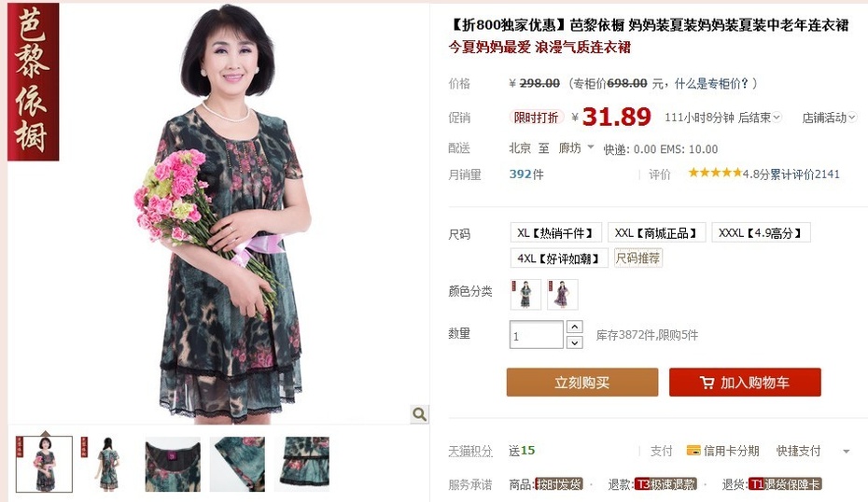
Task: Expand the 后结束 promotion countdown chevron
Action: pos(777,118)
